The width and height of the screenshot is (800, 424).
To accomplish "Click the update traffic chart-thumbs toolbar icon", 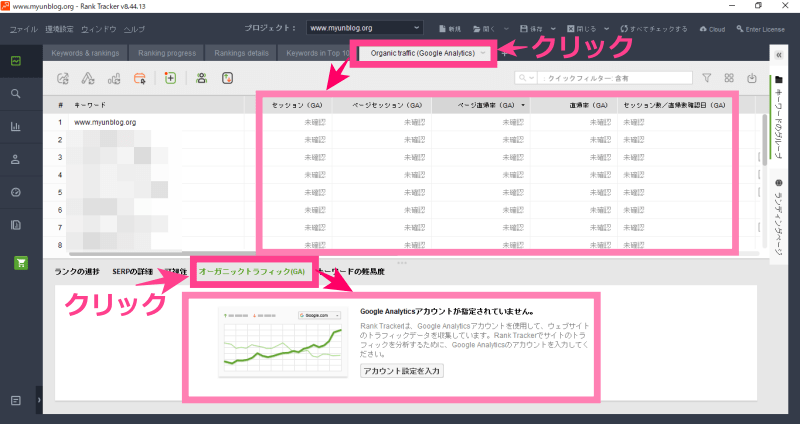I will pos(114,78).
